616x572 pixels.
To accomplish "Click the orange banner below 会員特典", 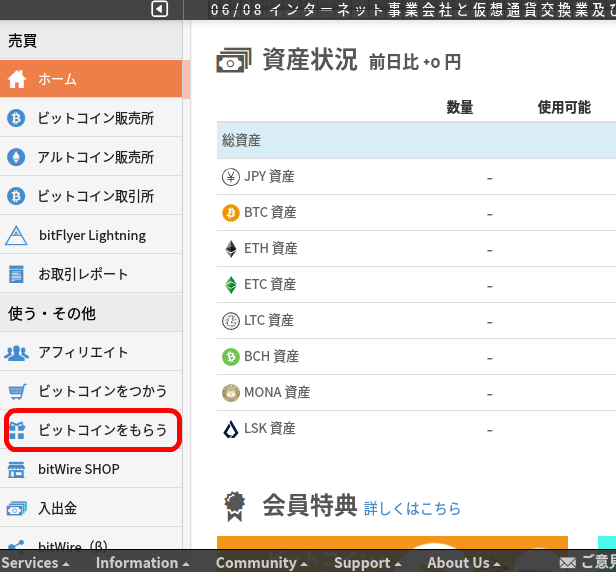I will pyautogui.click(x=392, y=543).
